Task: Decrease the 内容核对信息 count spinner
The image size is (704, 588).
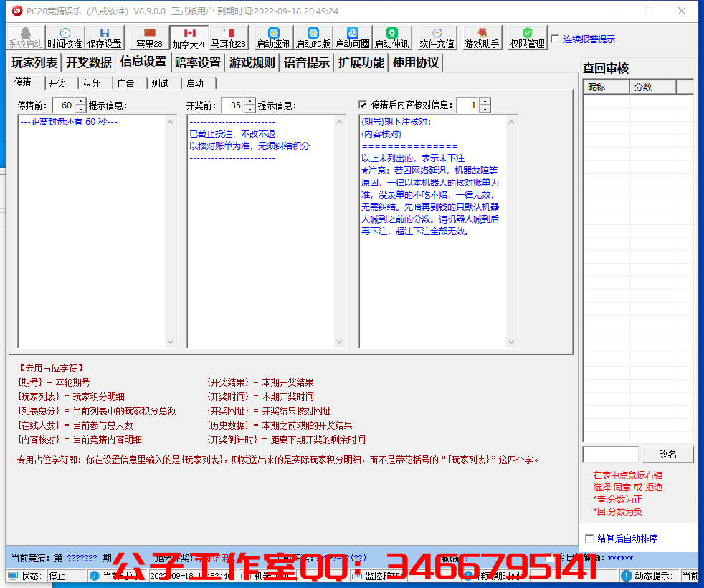Action: (x=485, y=109)
